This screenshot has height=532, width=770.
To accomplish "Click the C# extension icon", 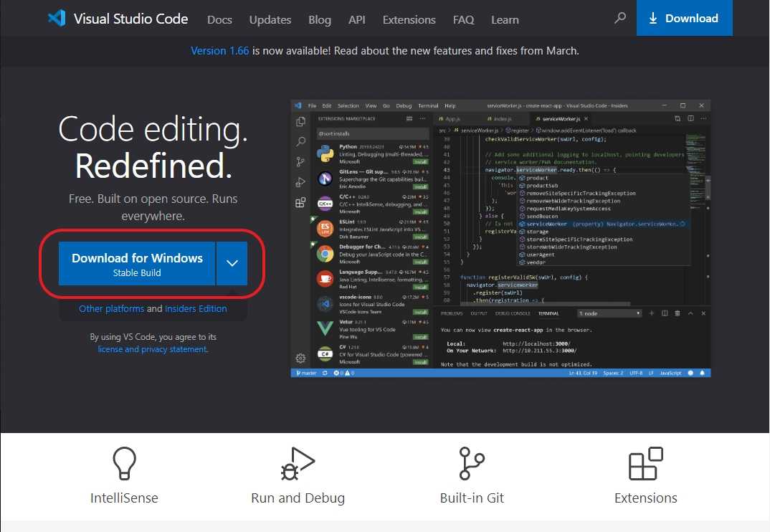I will 325,353.
